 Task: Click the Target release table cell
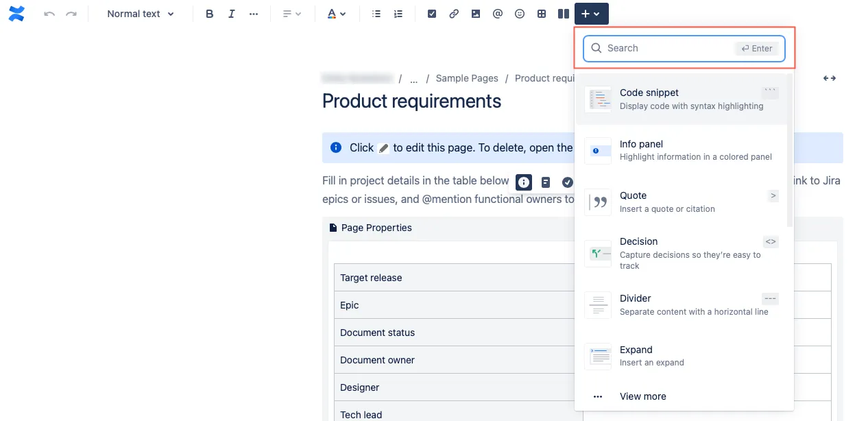[x=458, y=278]
